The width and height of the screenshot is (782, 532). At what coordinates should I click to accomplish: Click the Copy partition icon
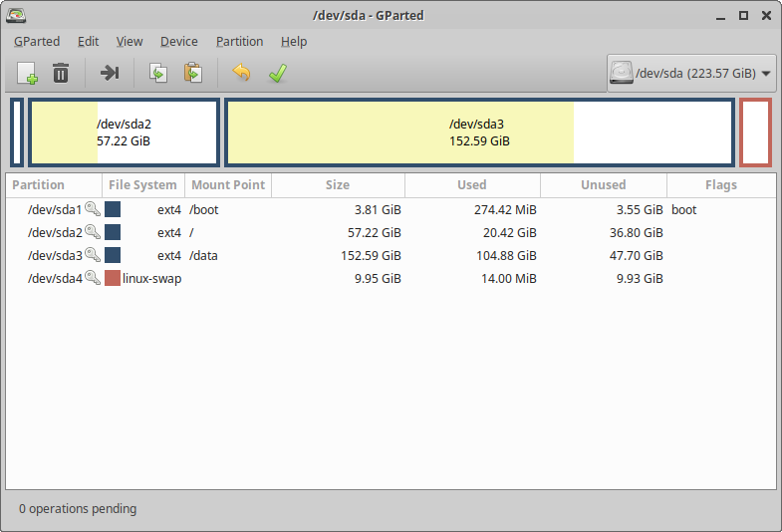(158, 73)
